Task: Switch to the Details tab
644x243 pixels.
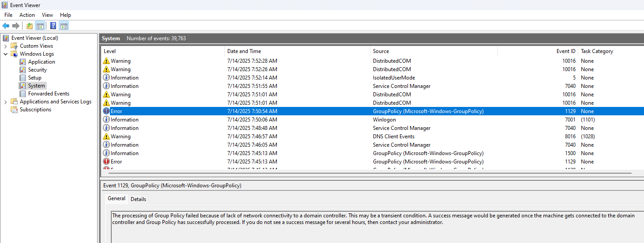Action: pos(138,199)
